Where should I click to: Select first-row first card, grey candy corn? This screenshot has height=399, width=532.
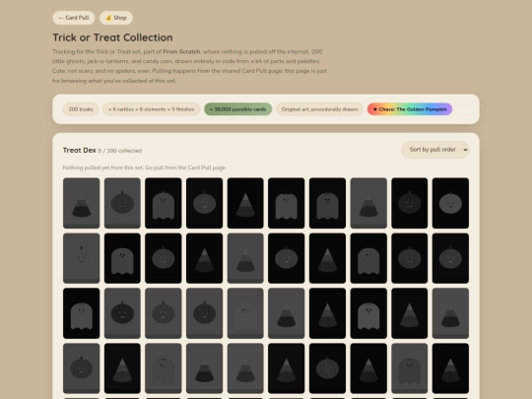(82, 203)
